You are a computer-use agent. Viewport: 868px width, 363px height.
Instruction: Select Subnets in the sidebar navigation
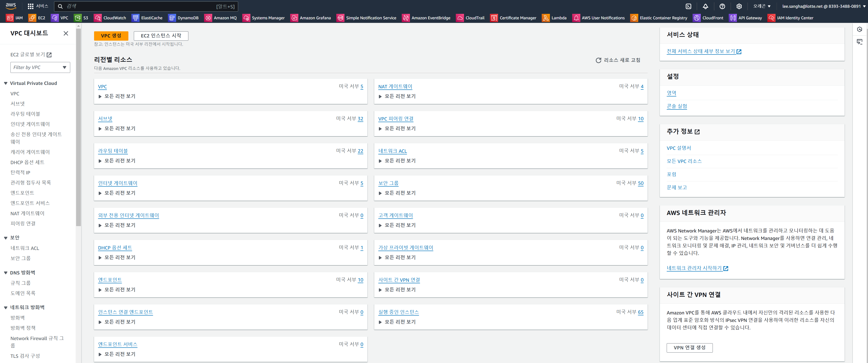click(17, 104)
